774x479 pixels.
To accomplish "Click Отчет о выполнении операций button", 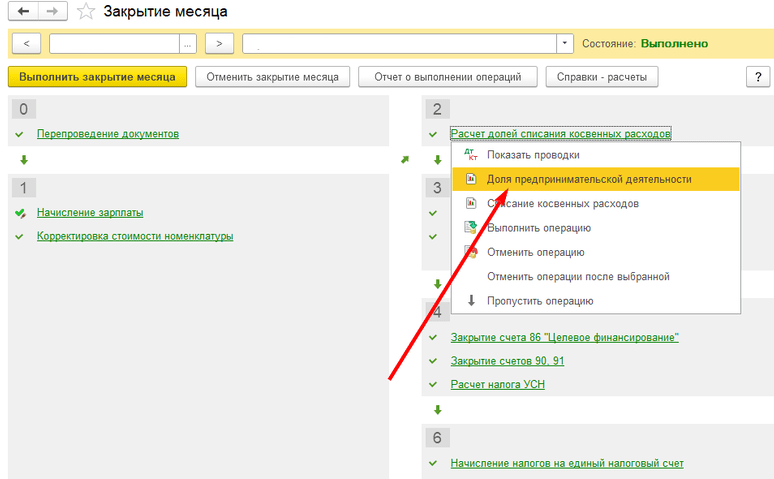I will pyautogui.click(x=448, y=77).
